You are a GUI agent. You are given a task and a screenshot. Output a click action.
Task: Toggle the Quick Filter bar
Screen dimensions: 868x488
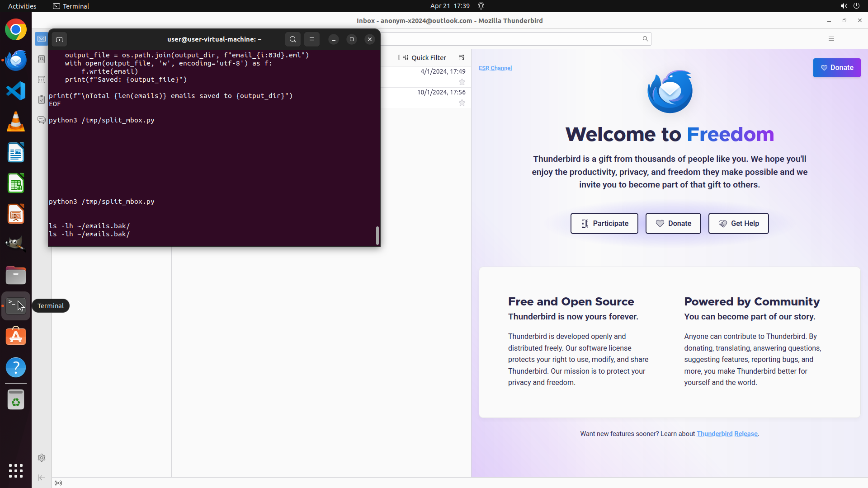(x=424, y=58)
